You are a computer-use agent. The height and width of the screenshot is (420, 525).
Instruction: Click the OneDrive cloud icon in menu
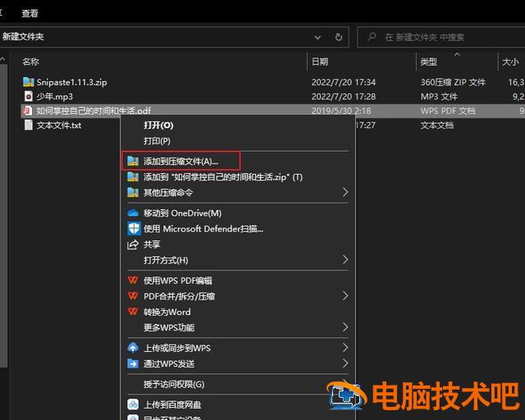click(x=133, y=213)
